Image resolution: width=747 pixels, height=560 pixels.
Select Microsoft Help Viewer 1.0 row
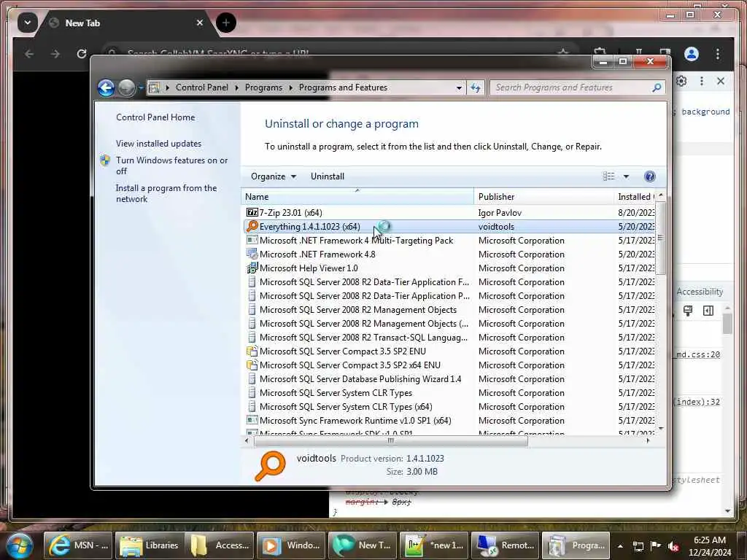[449, 268]
